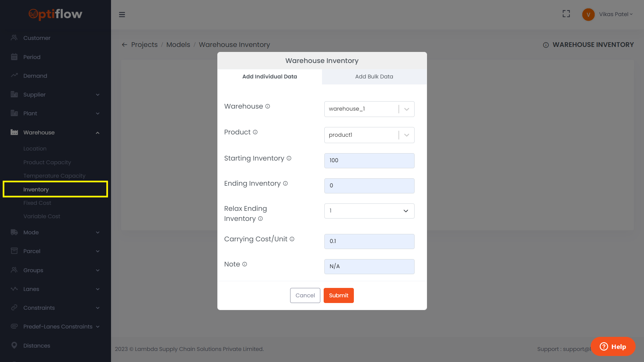Open the Distances location pin icon
The width and height of the screenshot is (644, 362).
coord(14,346)
